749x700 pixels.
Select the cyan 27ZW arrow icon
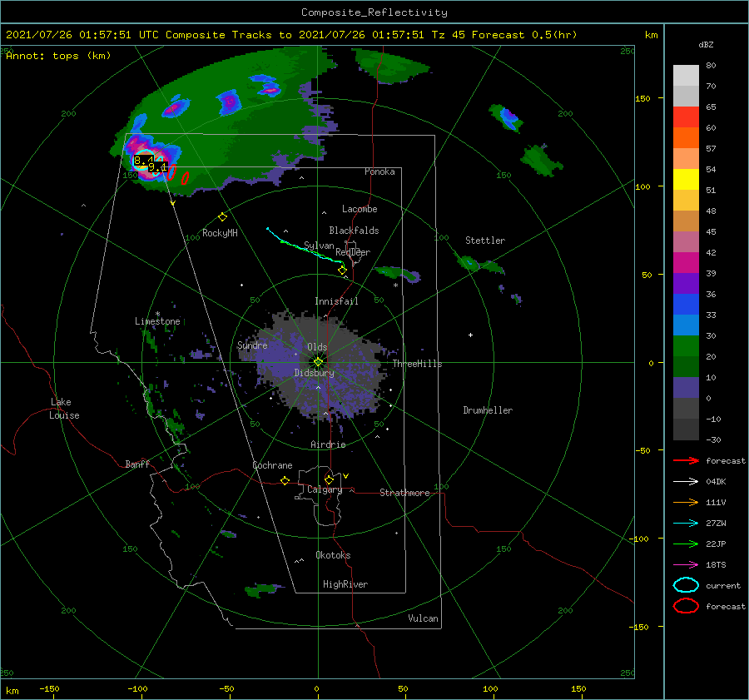click(x=686, y=524)
